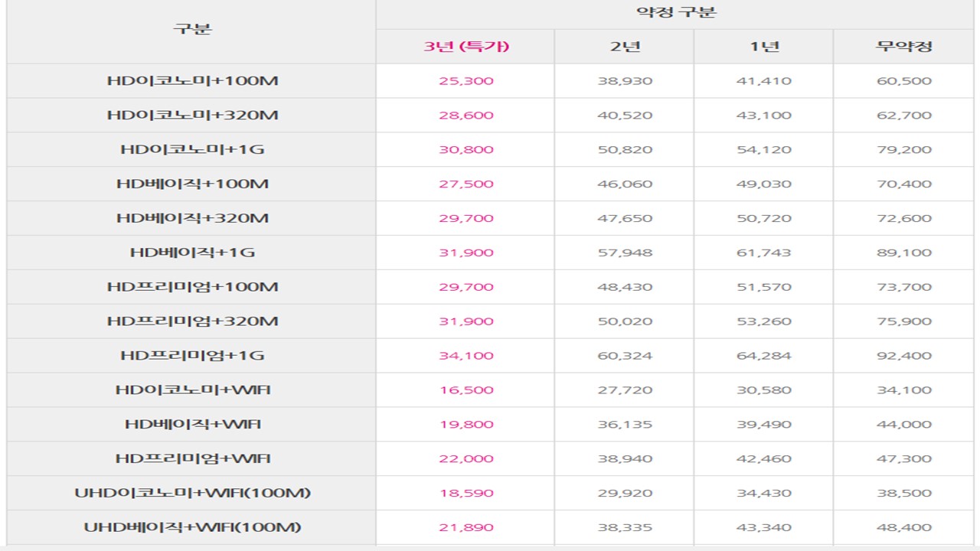980x551 pixels.
Task: Click the HD이코노미+1G row label
Action: point(192,149)
